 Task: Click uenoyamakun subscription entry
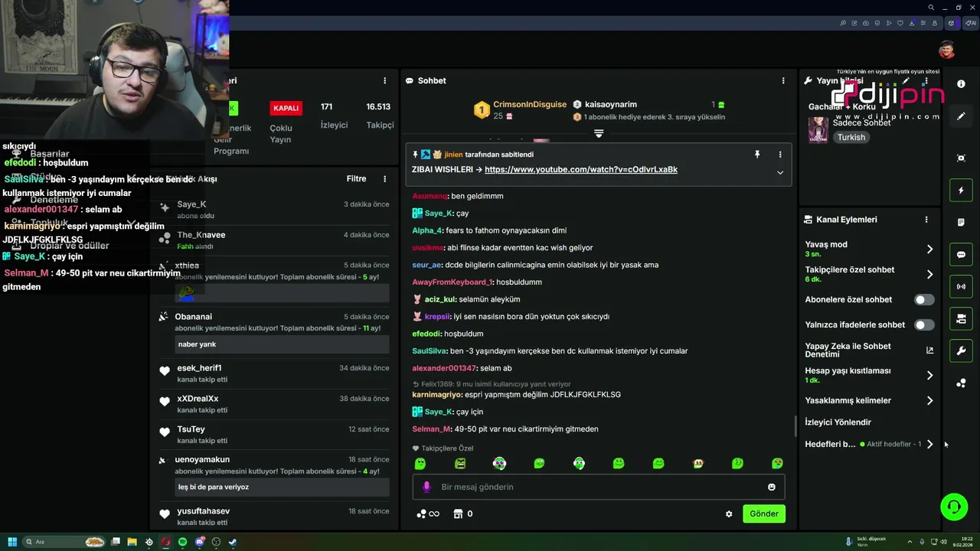point(273,474)
